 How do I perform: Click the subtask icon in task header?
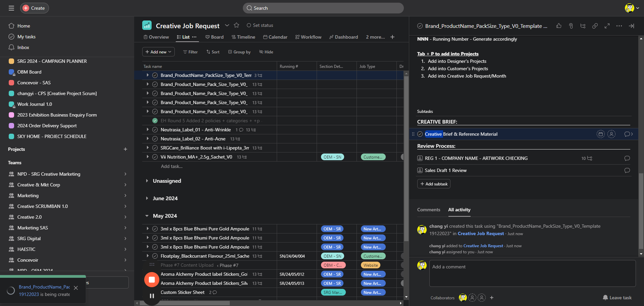583,26
